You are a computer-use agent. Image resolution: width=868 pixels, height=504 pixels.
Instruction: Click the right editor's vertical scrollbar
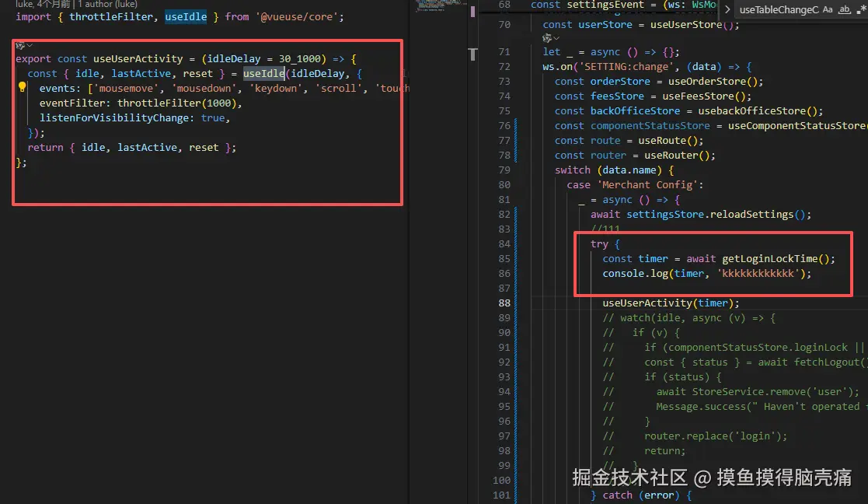tap(866, 233)
